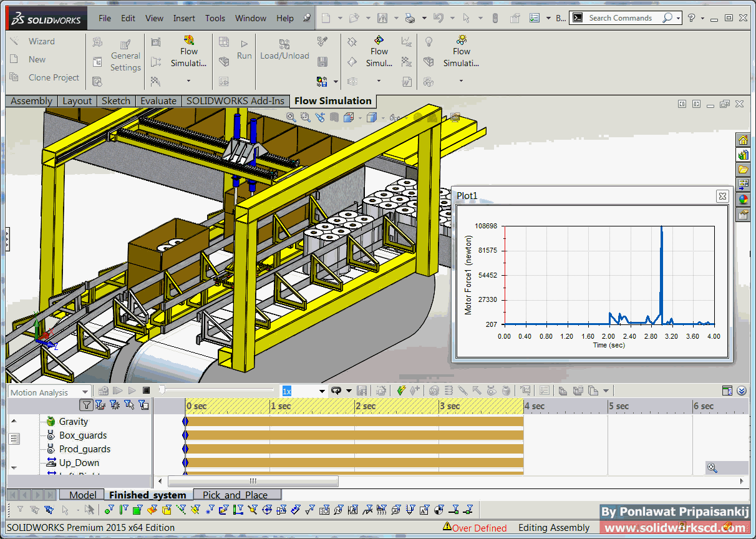Click the Clone Project button
The width and height of the screenshot is (756, 539).
(x=54, y=77)
